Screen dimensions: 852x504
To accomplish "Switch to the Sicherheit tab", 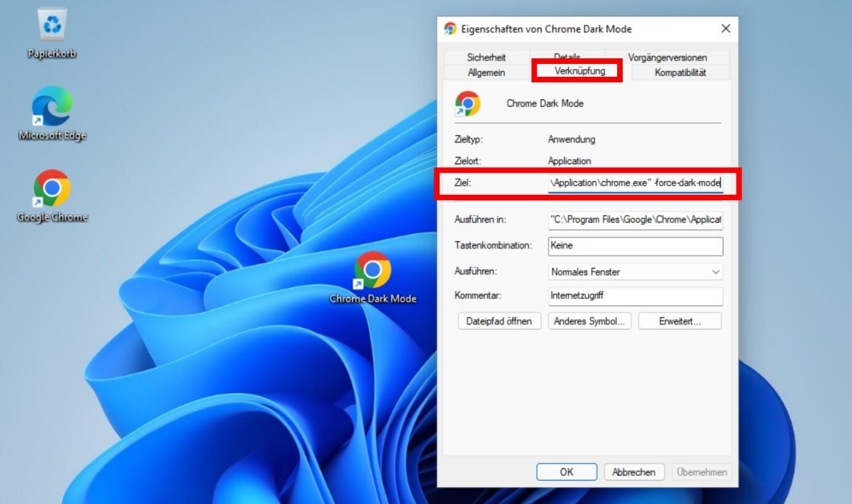I will point(486,57).
